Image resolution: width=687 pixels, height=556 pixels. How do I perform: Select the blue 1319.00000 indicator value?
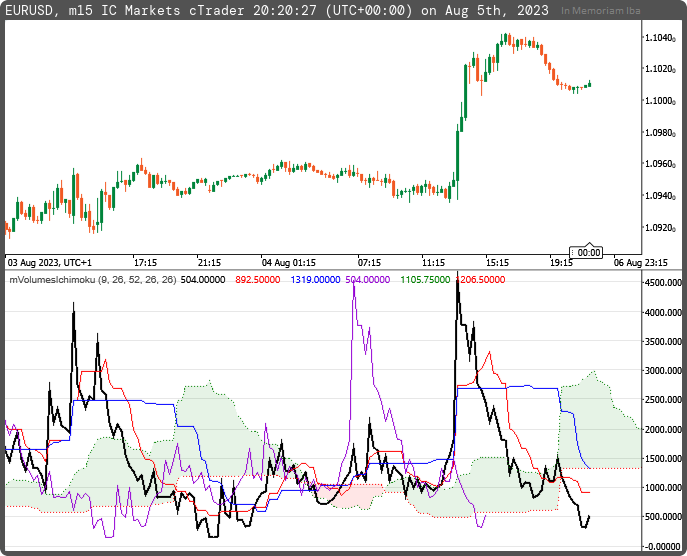click(x=315, y=282)
